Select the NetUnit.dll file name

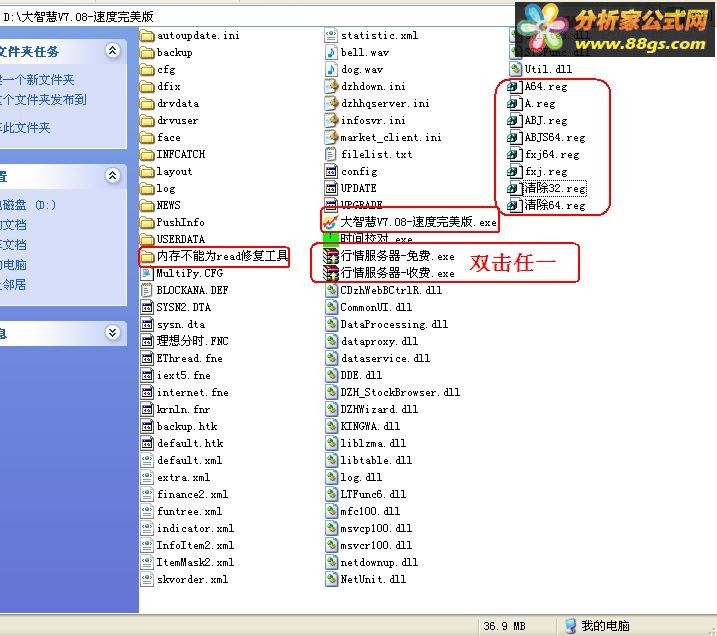(373, 579)
